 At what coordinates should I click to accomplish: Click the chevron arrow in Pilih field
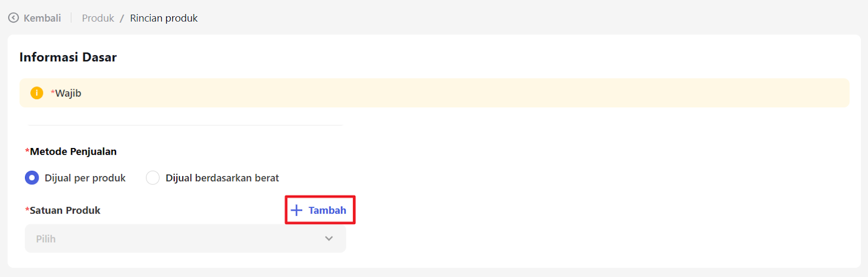pyautogui.click(x=329, y=239)
